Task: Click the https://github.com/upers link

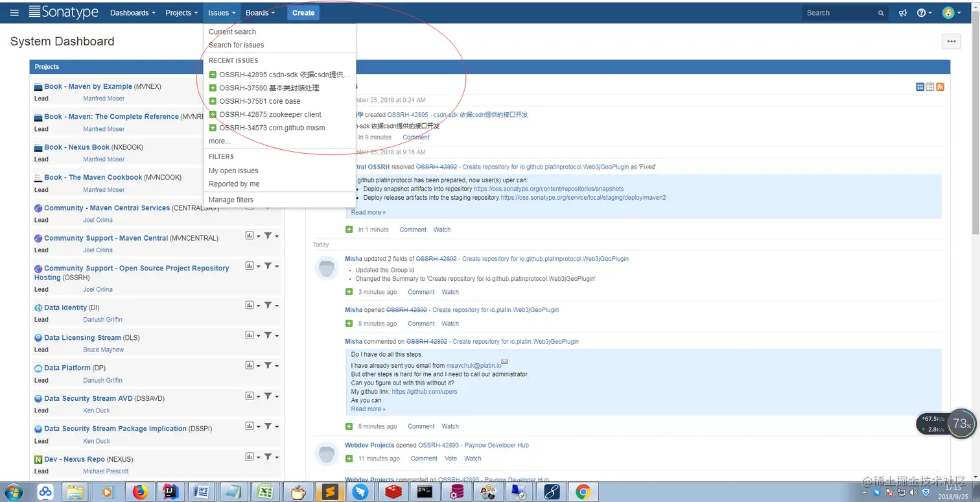Action: click(x=425, y=392)
